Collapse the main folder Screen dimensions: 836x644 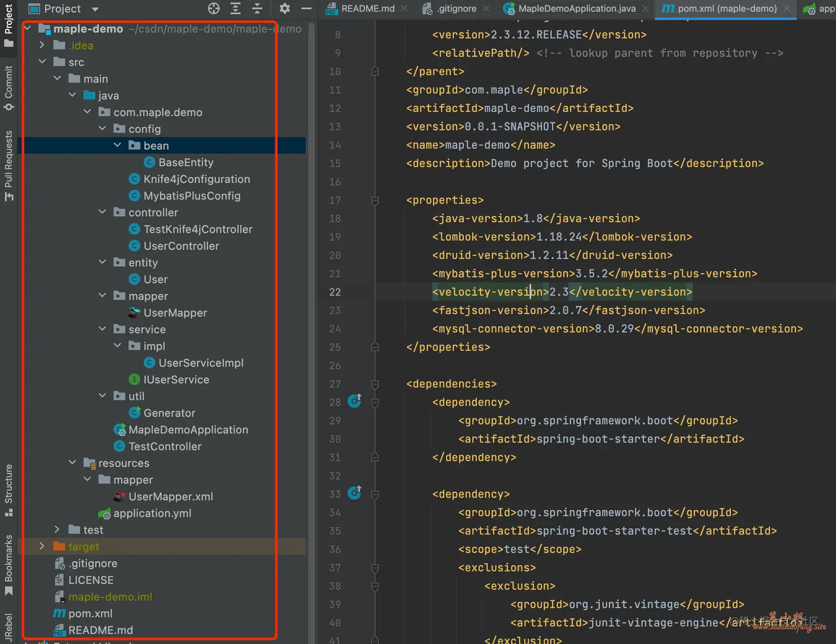tap(58, 78)
